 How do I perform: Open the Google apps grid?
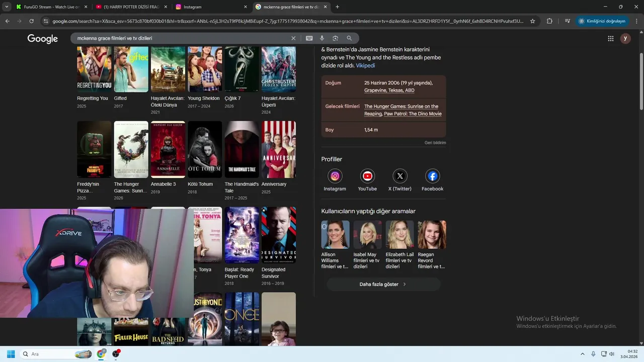click(x=611, y=39)
